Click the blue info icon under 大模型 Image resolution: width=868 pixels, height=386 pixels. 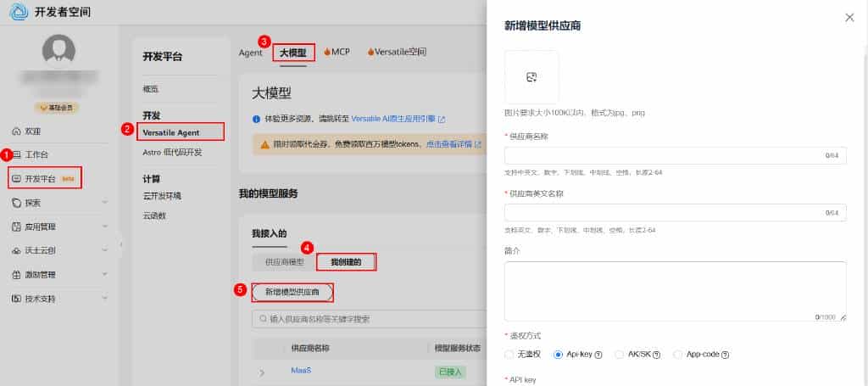tap(256, 119)
